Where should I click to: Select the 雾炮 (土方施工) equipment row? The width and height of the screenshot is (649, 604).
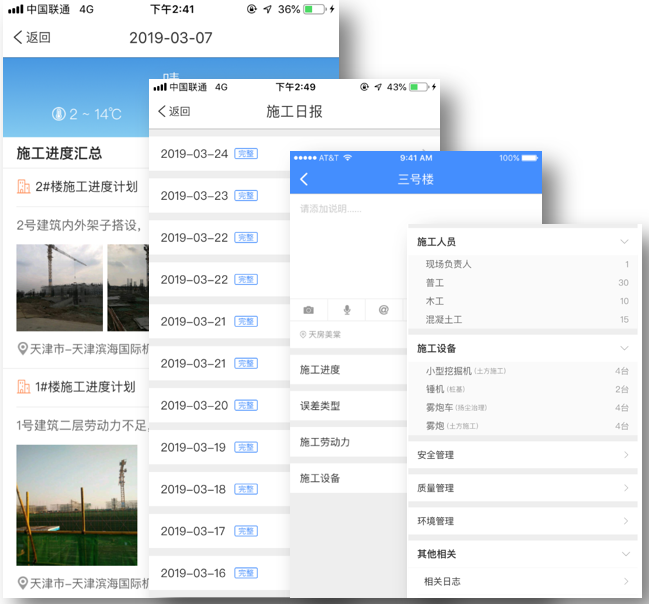[523, 426]
